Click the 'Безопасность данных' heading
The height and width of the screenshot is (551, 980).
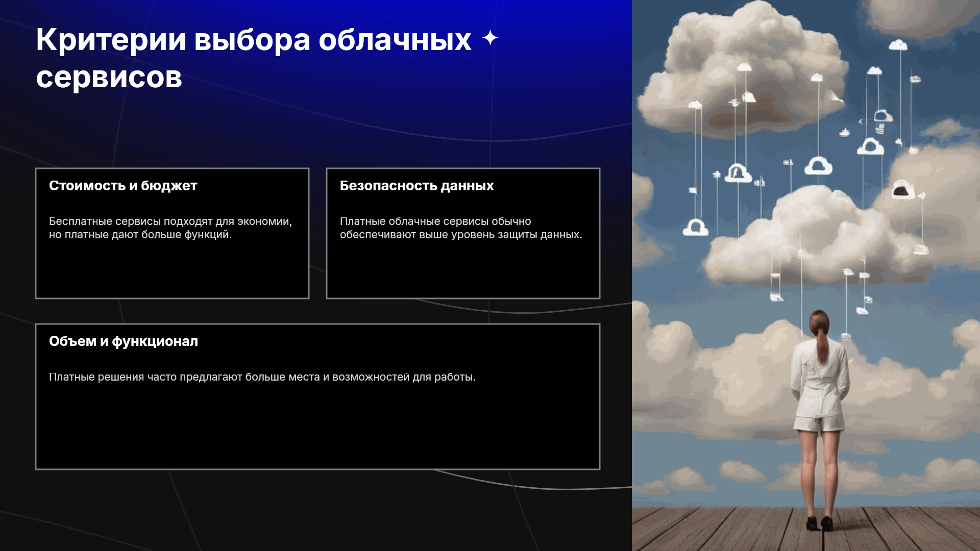click(416, 186)
